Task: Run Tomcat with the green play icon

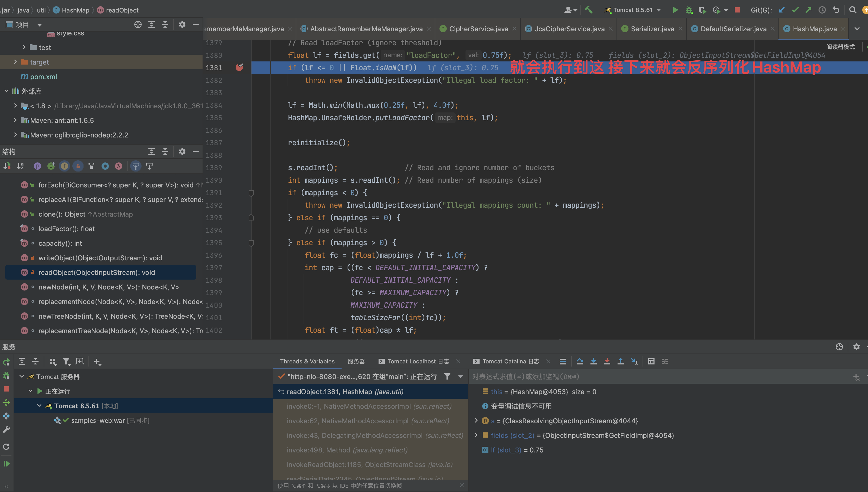Action: pyautogui.click(x=675, y=10)
